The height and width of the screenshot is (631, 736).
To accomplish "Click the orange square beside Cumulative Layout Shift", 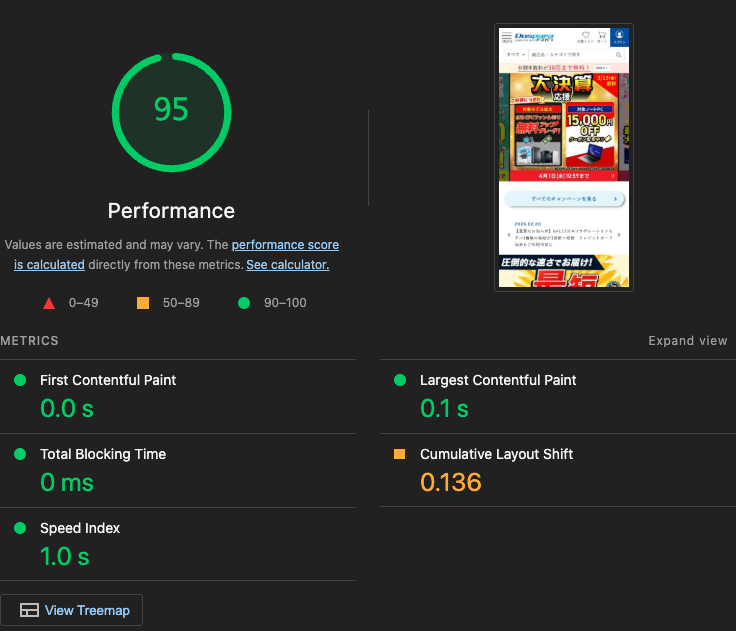I will pyautogui.click(x=400, y=454).
